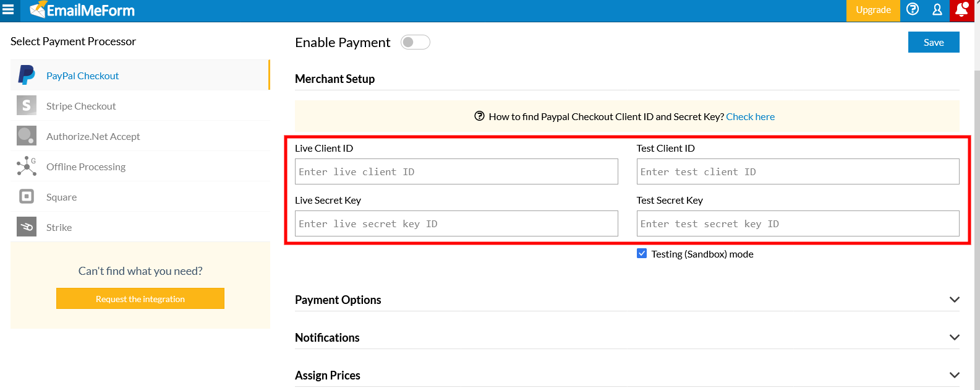This screenshot has height=390, width=980.
Task: Click the Offline Processing icon
Action: pos(27,167)
